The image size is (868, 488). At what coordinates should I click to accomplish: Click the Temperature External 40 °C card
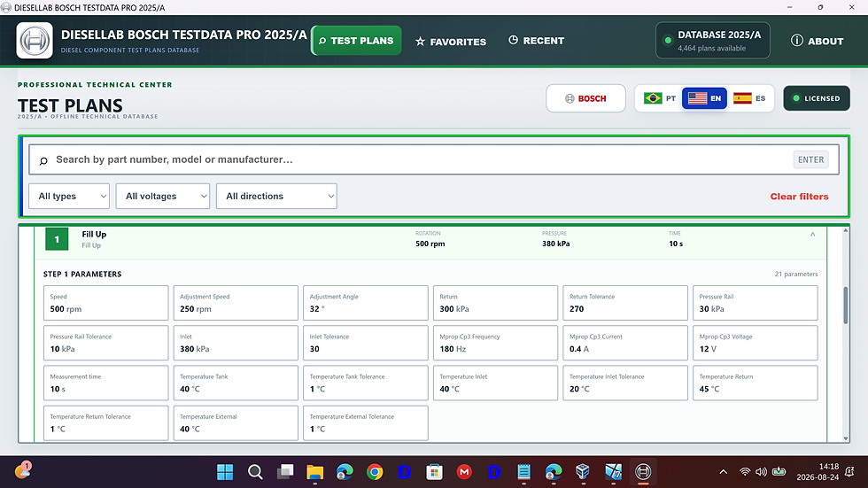(236, 422)
